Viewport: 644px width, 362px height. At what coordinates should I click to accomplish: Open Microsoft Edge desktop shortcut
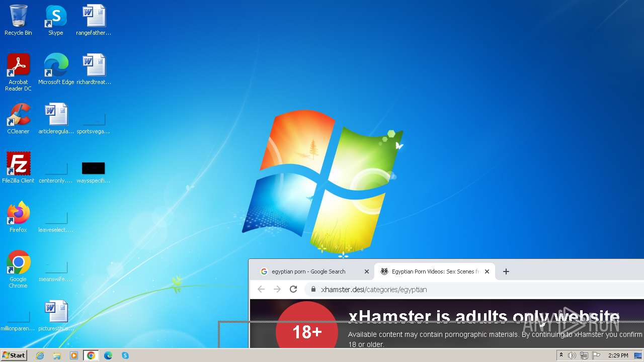pos(56,69)
